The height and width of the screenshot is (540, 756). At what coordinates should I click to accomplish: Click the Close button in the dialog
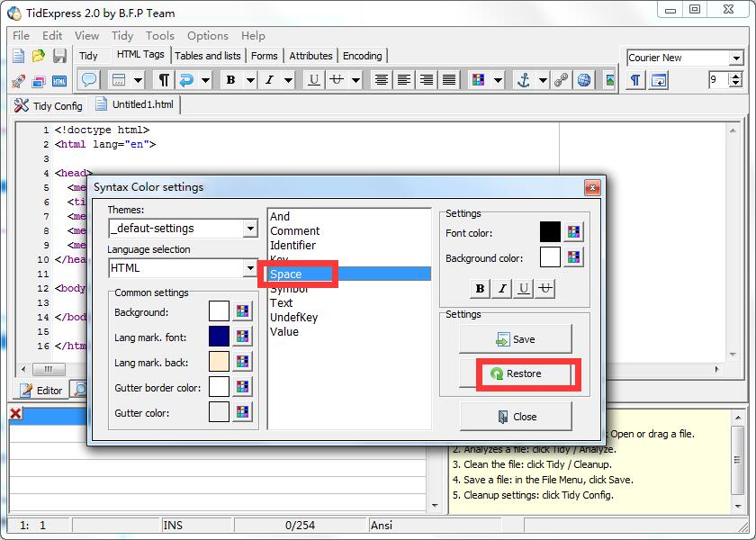pyautogui.click(x=517, y=416)
